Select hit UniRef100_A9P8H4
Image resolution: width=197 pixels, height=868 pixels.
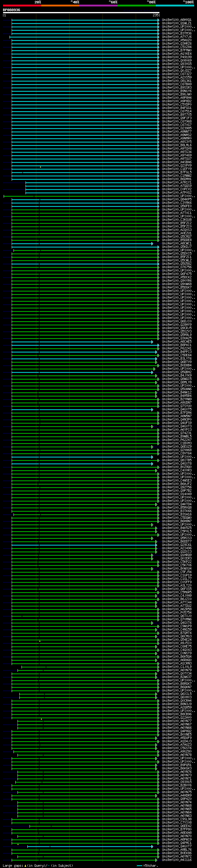click(177, 98)
